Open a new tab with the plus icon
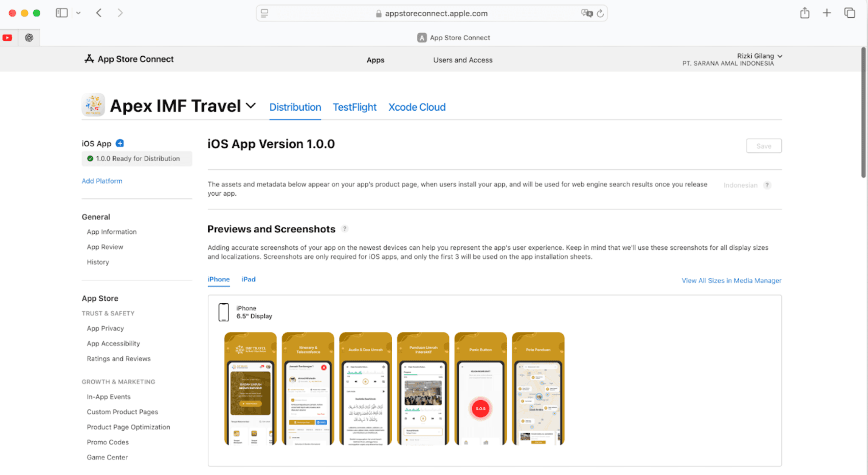This screenshot has width=868, height=475. (827, 13)
